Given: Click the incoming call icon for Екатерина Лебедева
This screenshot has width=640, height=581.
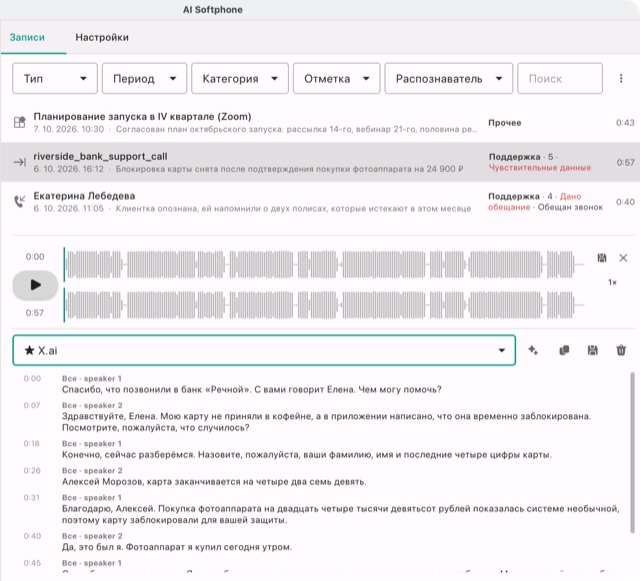Looking at the screenshot, I should tap(20, 201).
